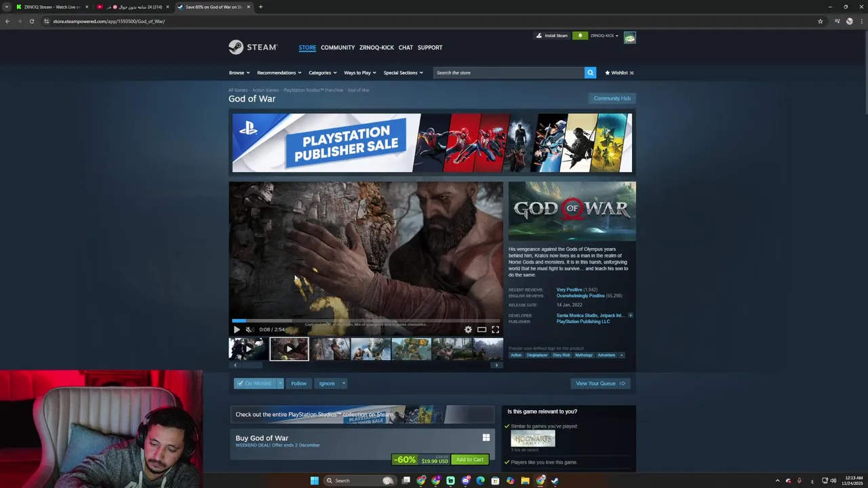Switch the video to theater mode
The image size is (868, 488).
click(x=481, y=329)
